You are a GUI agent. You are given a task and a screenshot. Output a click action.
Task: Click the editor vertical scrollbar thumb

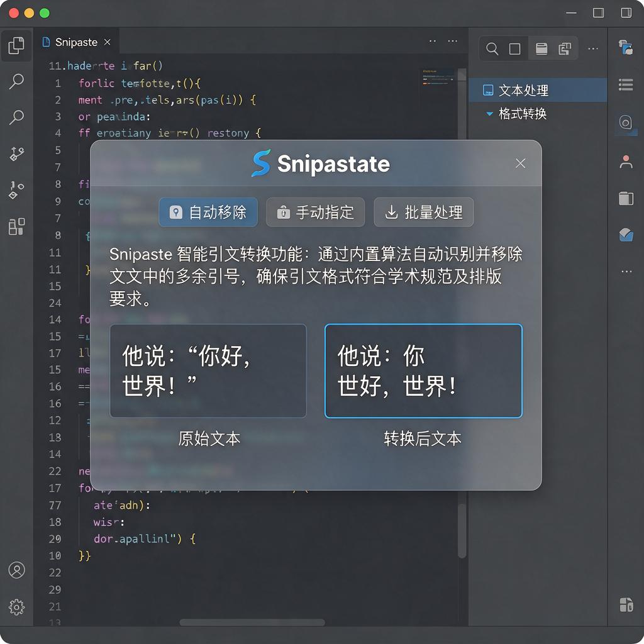[x=462, y=531]
